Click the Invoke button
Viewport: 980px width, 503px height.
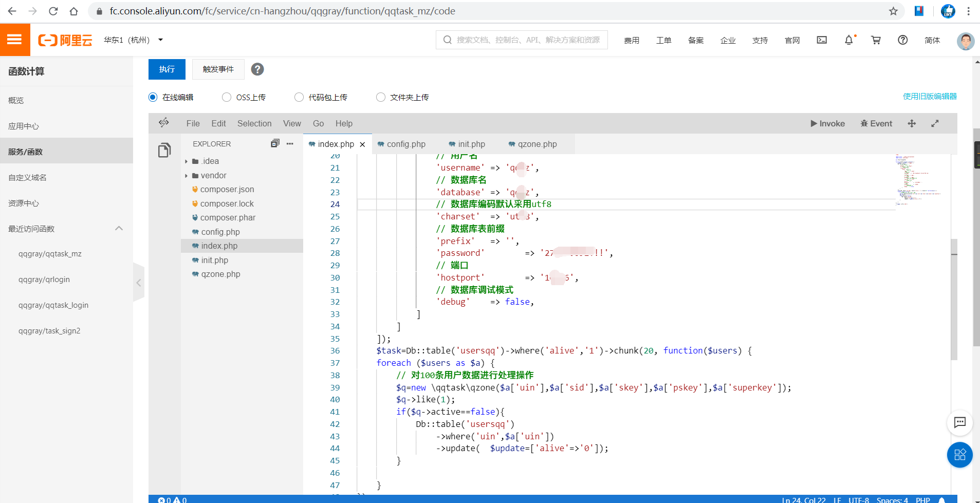pyautogui.click(x=827, y=123)
